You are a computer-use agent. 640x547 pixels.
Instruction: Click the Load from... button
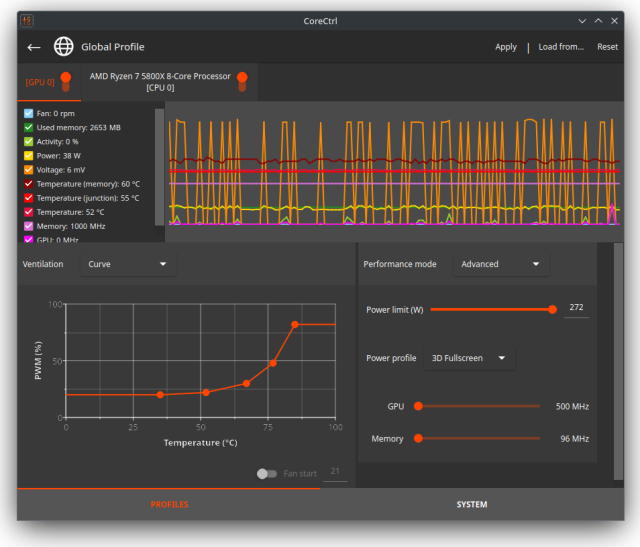(560, 47)
